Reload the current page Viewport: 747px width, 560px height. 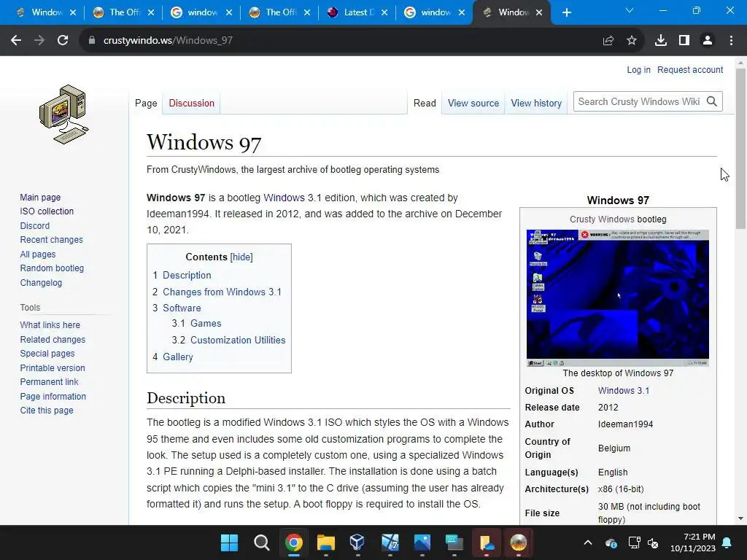click(x=63, y=41)
